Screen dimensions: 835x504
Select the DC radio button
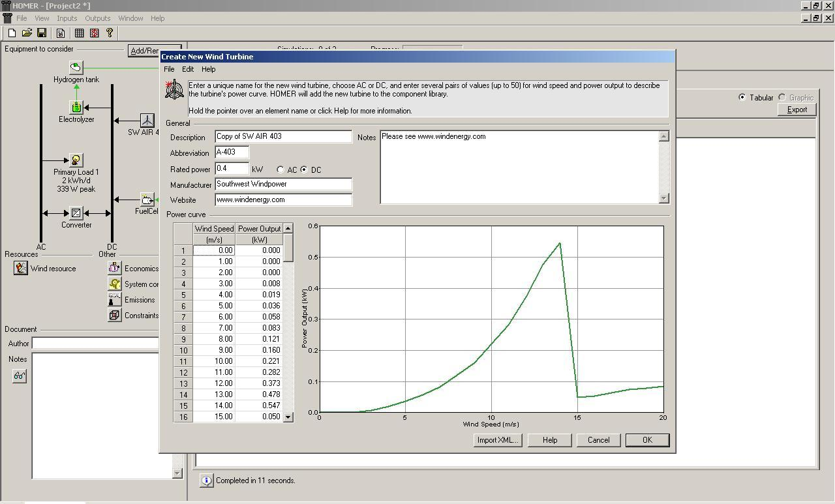[x=304, y=170]
